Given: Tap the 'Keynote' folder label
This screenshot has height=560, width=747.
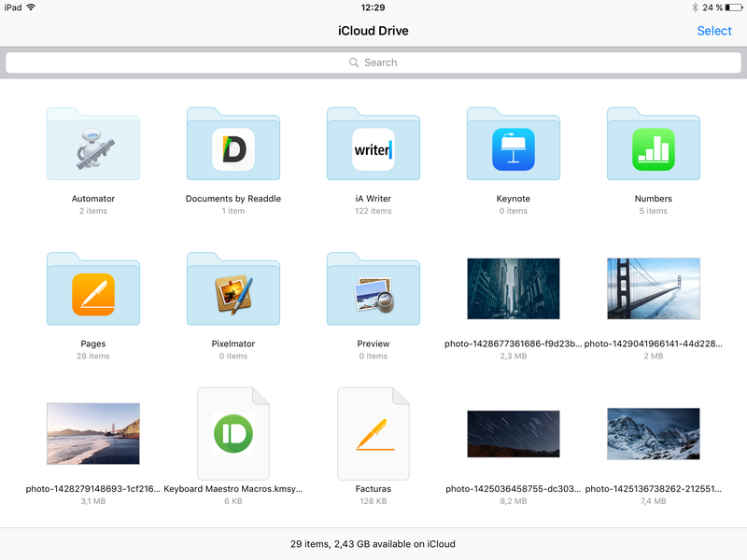Looking at the screenshot, I should tap(514, 199).
